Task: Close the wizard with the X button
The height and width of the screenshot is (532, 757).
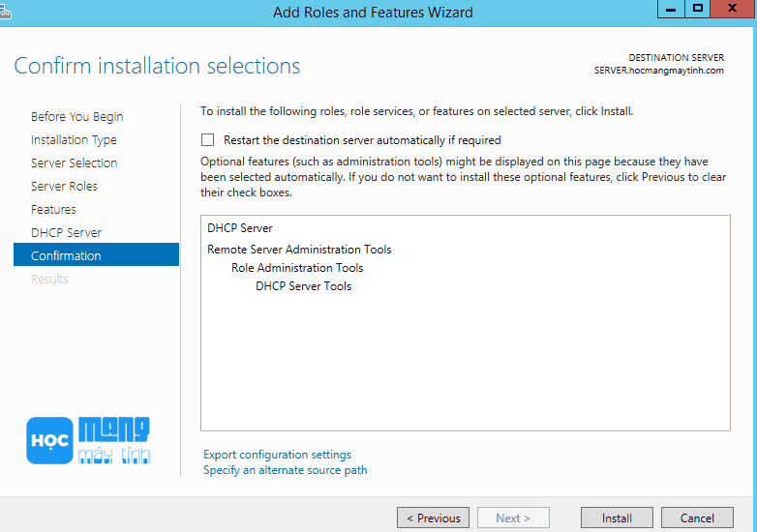Action: pos(733,9)
